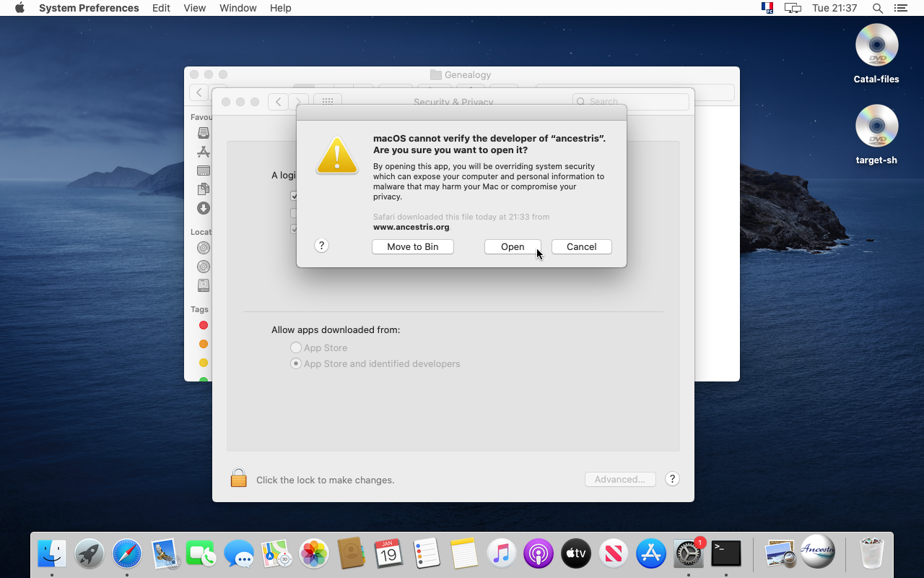The width and height of the screenshot is (924, 578).
Task: Open All My Files in Finder sidebar
Action: pyautogui.click(x=204, y=133)
